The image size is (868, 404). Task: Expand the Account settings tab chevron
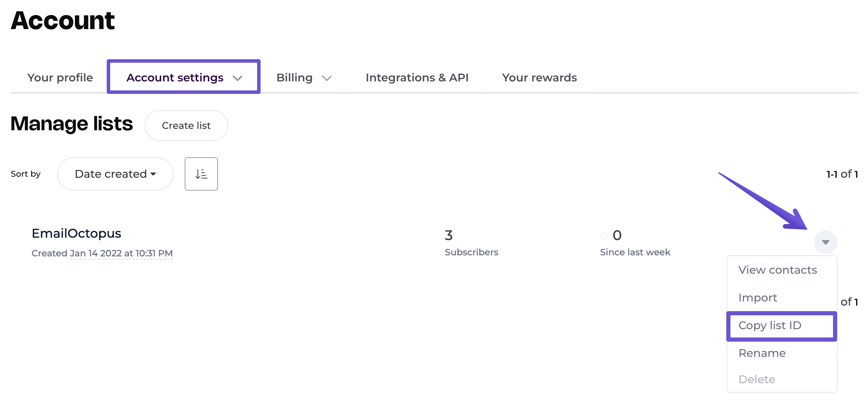(237, 78)
